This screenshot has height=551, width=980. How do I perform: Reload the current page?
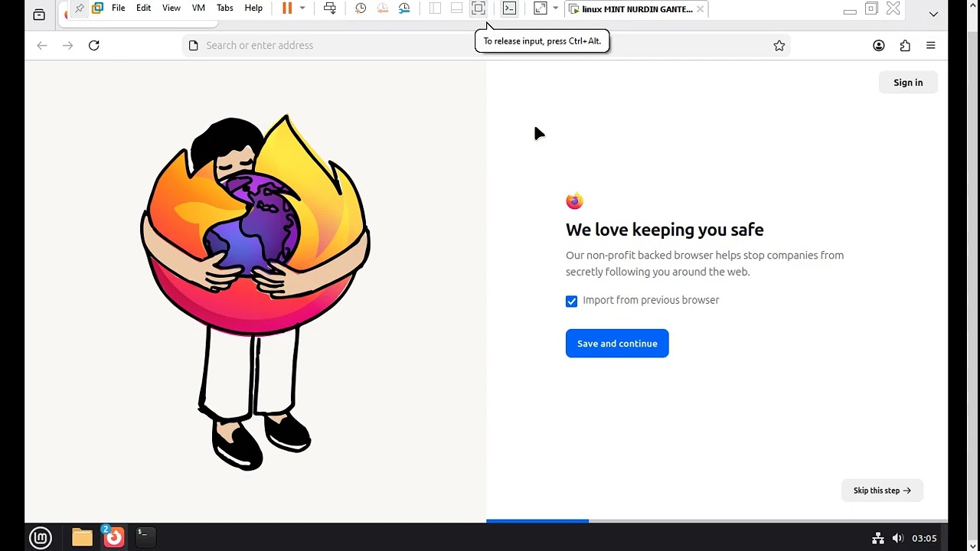pyautogui.click(x=94, y=46)
